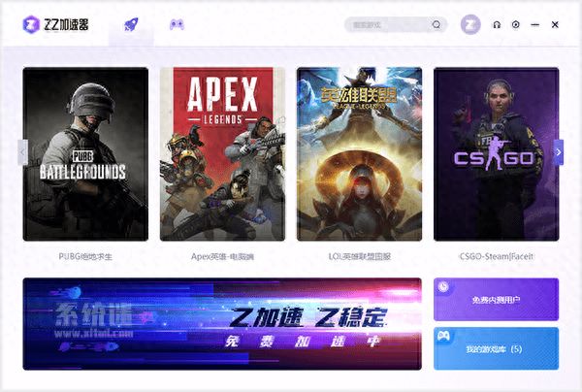Click the ZZ加速器 logo icon

pyautogui.click(x=31, y=25)
